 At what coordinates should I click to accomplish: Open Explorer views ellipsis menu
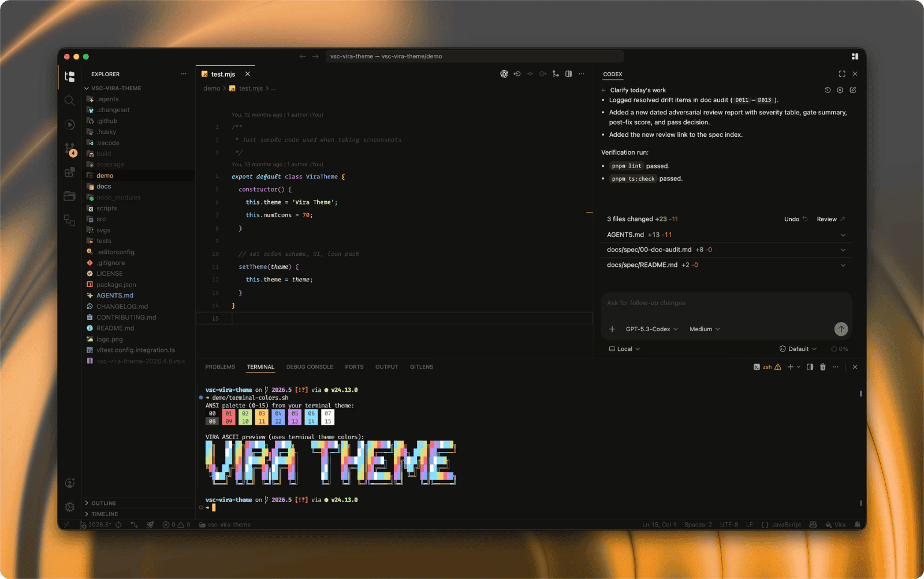pyautogui.click(x=184, y=74)
